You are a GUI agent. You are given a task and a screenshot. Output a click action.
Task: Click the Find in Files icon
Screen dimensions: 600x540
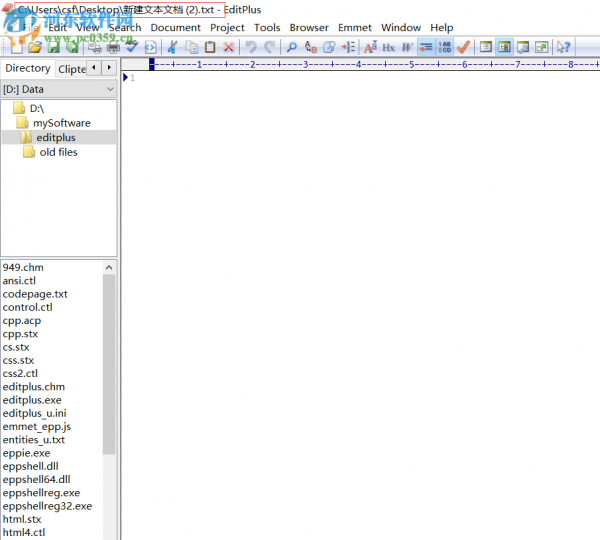(329, 47)
